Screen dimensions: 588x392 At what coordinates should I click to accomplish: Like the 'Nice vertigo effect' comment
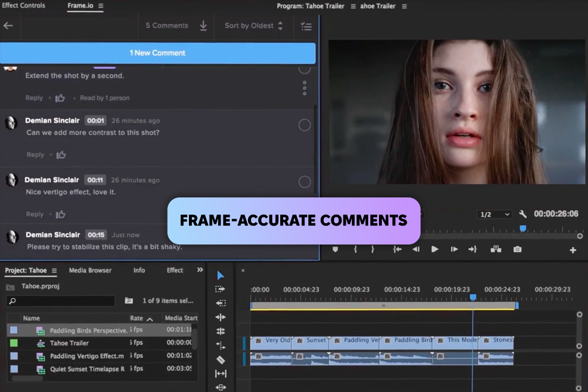coord(60,214)
